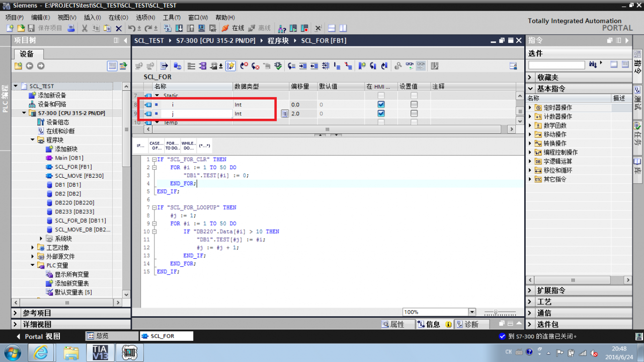Open the zoom level 100% dropdown

point(471,312)
